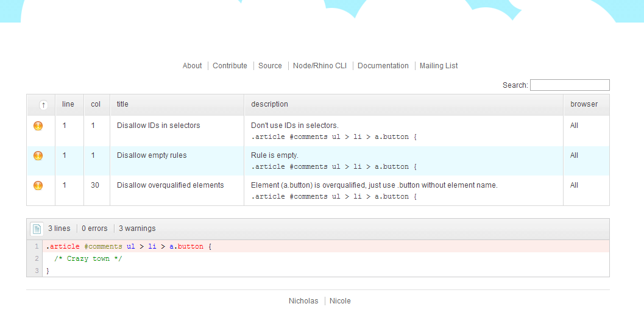Click the warning icon for Disallow overqualified elements

(x=38, y=186)
